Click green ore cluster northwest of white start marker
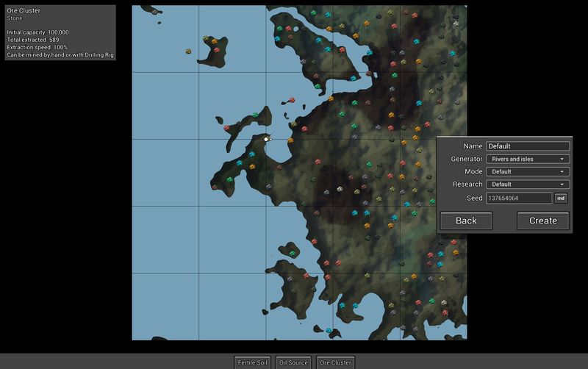The height and width of the screenshot is (369, 588). 255,115
